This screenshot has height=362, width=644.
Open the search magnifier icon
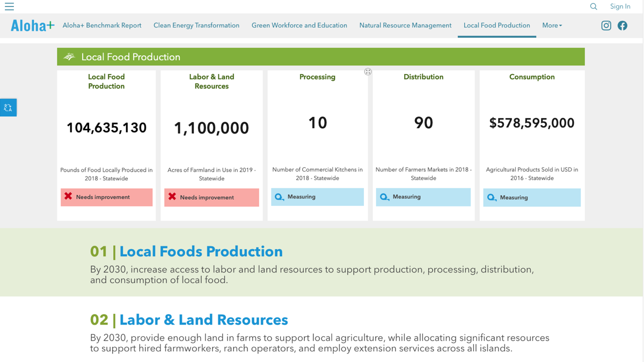click(x=593, y=6)
